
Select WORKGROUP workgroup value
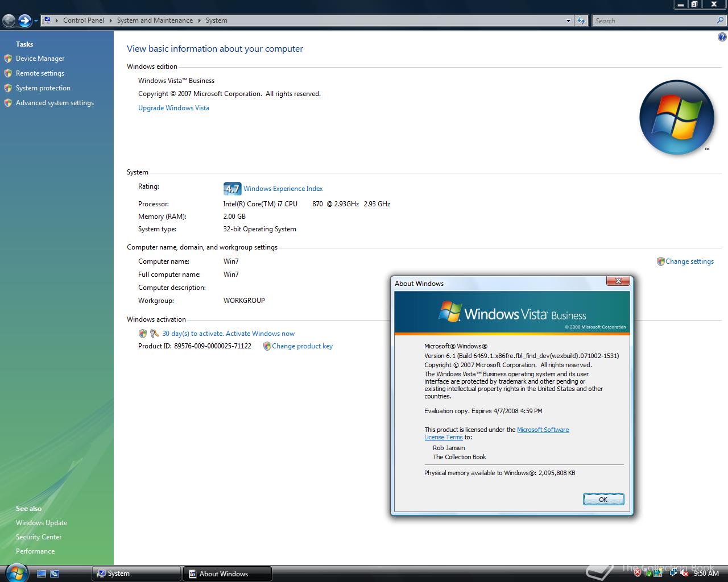pyautogui.click(x=244, y=301)
